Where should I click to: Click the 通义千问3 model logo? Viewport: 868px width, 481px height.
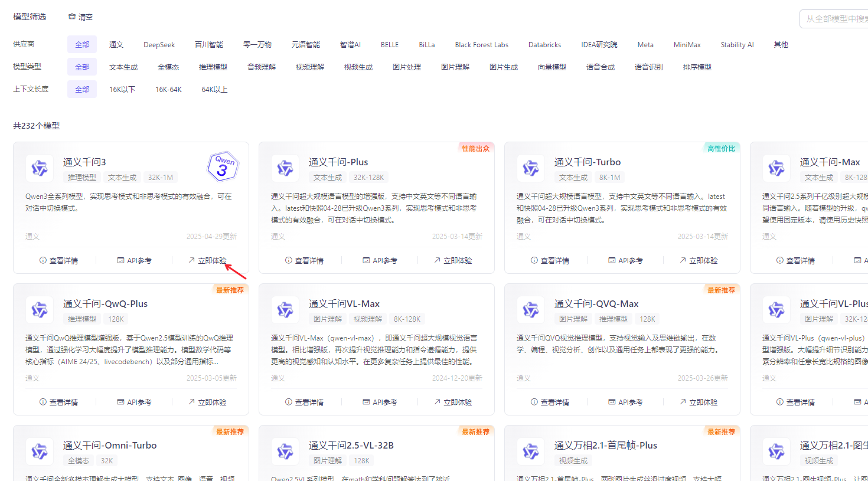40,168
